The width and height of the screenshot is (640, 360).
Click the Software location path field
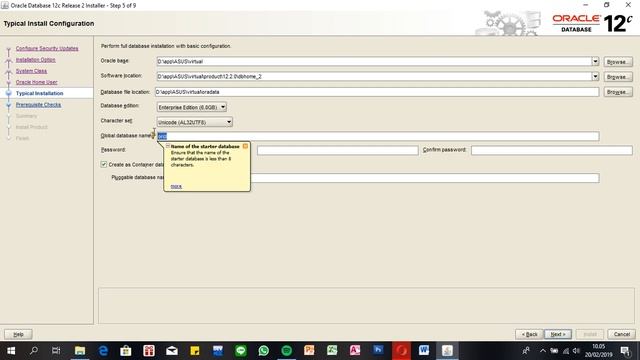(x=374, y=76)
